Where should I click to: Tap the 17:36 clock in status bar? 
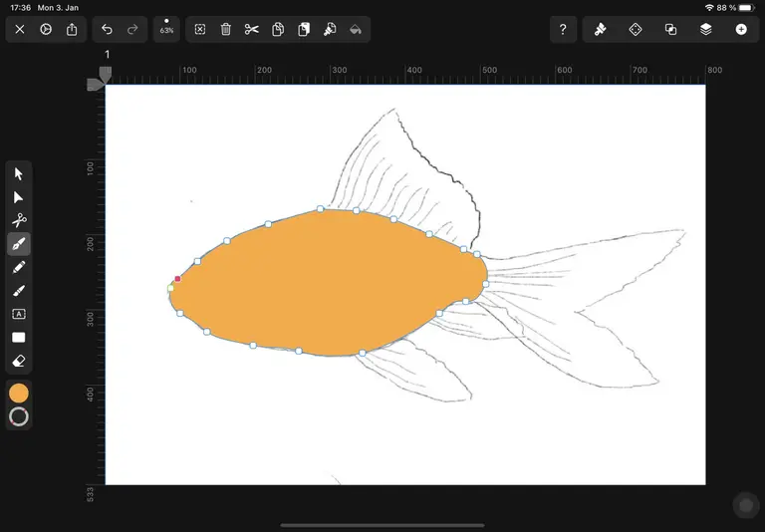(x=21, y=8)
